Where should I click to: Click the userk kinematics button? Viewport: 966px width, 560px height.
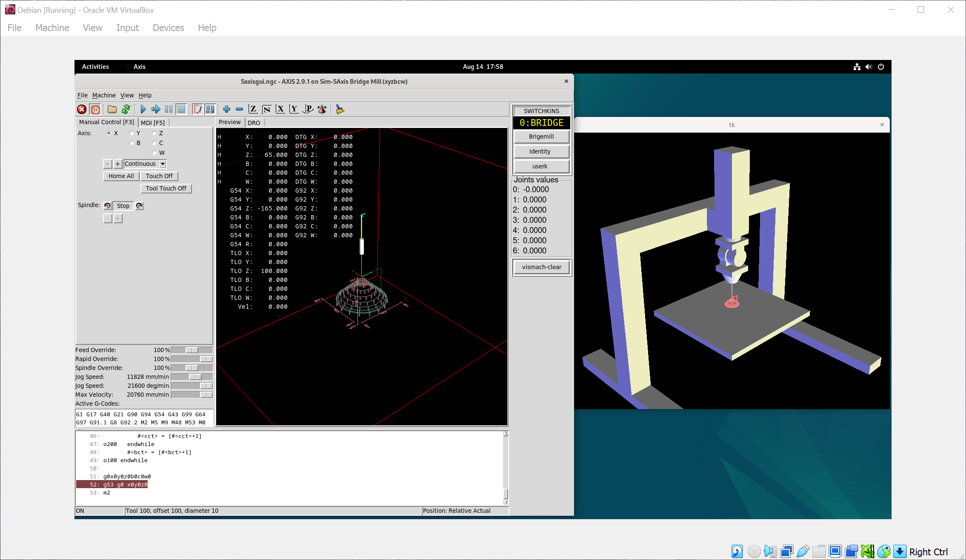tap(541, 166)
